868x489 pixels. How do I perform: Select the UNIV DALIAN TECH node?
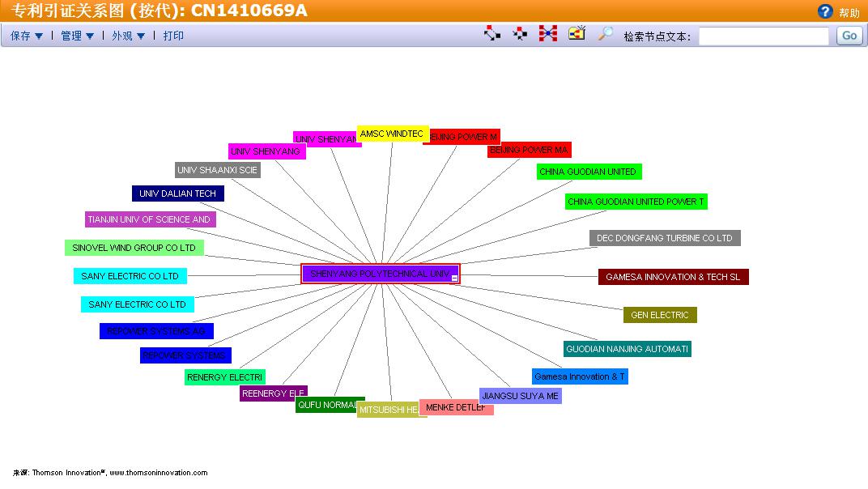[177, 193]
